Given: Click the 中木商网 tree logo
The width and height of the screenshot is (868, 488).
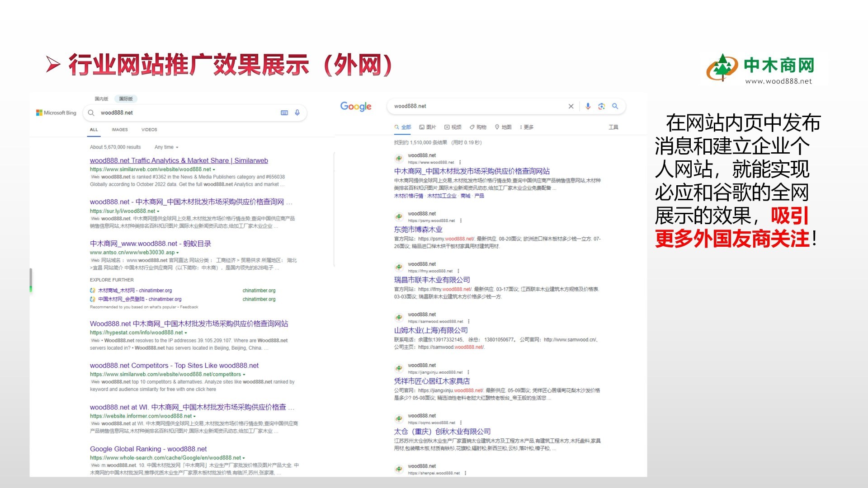Looking at the screenshot, I should 722,68.
